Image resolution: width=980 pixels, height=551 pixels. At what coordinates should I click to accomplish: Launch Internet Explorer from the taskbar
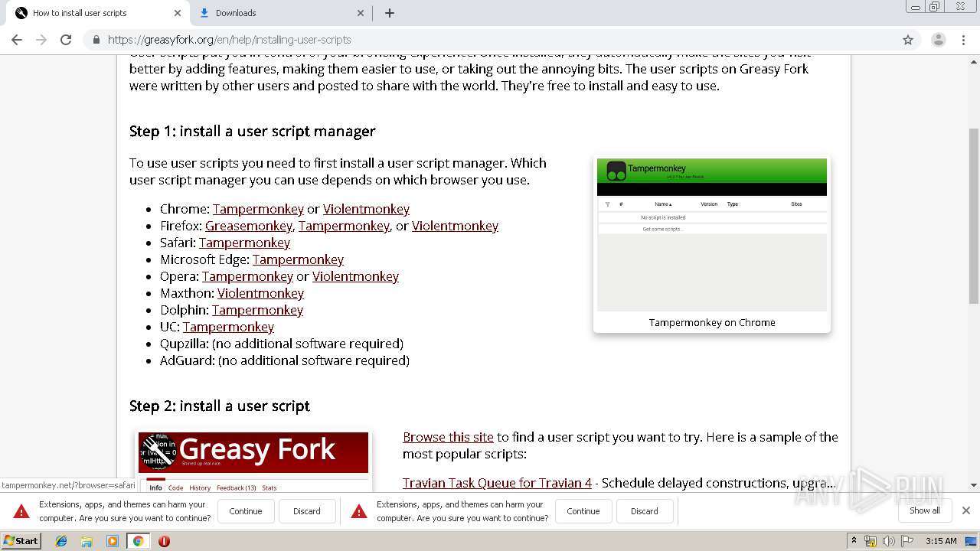click(x=61, y=541)
